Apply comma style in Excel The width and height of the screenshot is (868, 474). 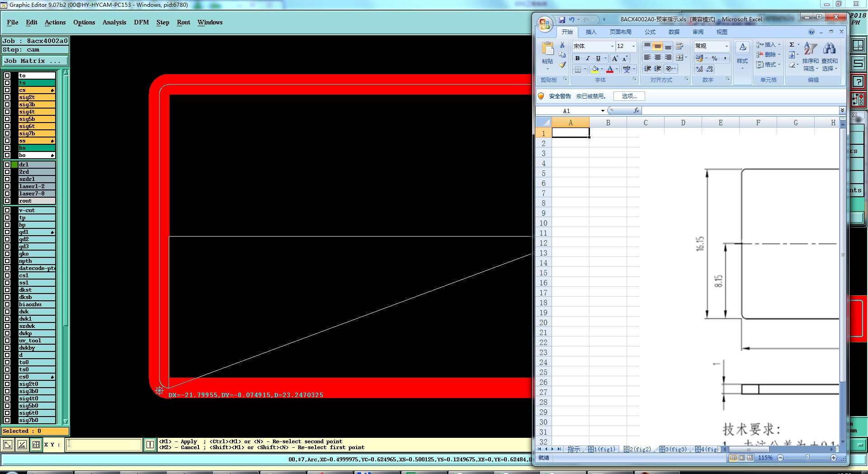pos(725,58)
